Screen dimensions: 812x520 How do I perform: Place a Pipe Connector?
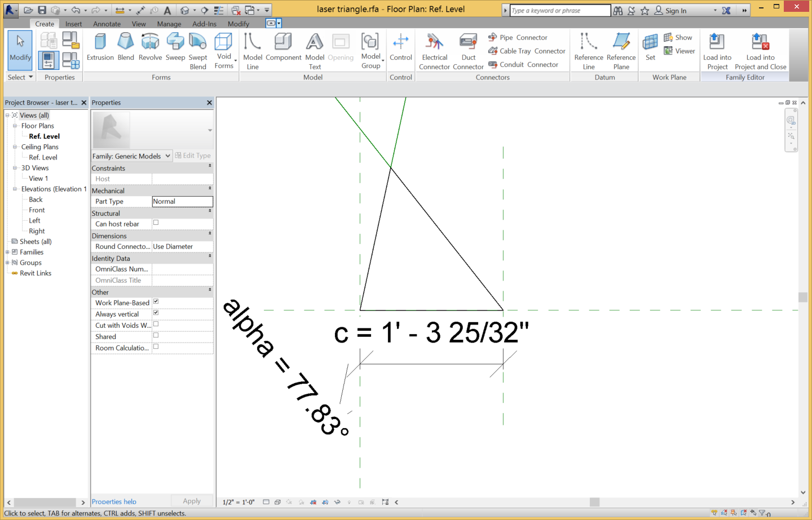pos(518,37)
